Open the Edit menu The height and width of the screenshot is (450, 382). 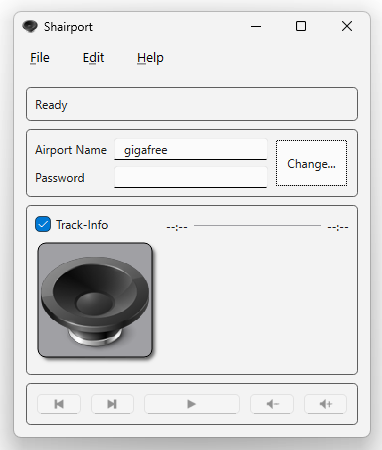point(93,58)
